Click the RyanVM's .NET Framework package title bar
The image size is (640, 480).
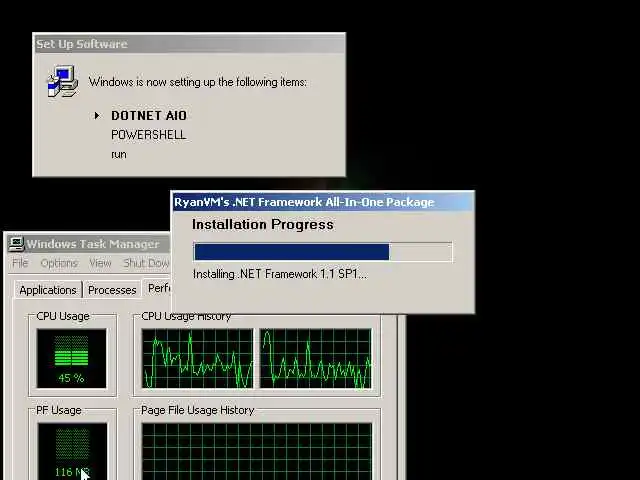323,202
